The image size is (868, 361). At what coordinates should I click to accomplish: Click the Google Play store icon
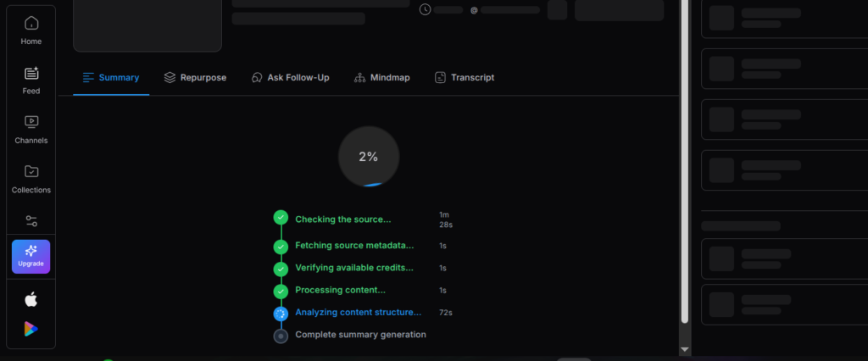[31, 329]
